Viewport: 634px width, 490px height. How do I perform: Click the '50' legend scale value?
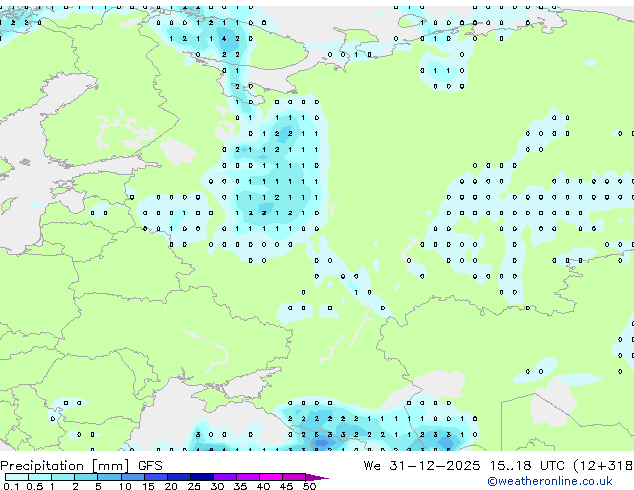[x=310, y=486]
